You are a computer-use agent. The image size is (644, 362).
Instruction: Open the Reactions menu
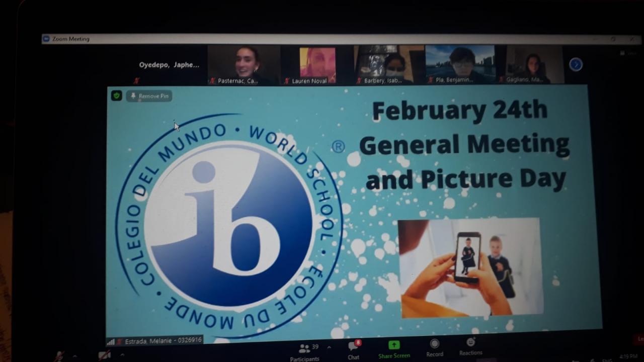pos(470,346)
